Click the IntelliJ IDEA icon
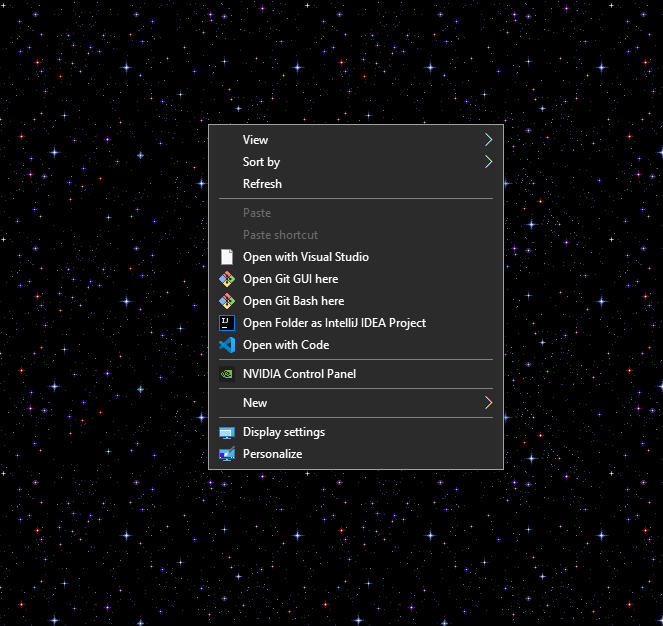This screenshot has height=626, width=663. pyautogui.click(x=227, y=323)
